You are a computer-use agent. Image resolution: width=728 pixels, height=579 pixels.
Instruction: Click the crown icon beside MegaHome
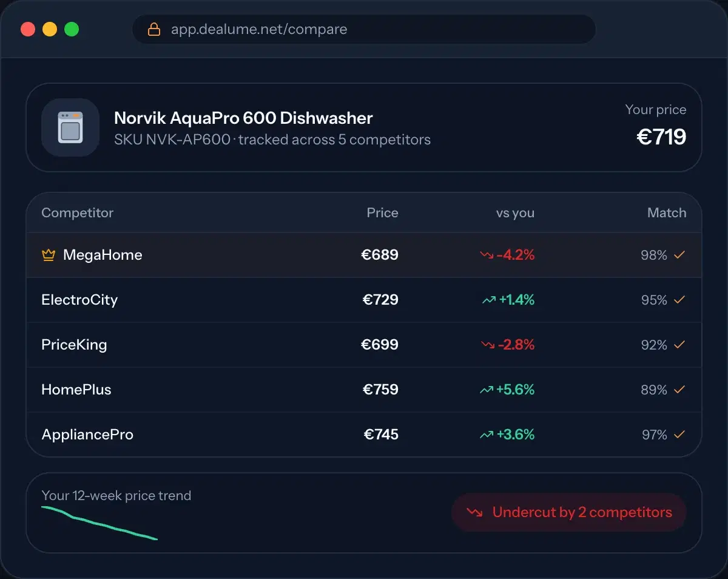click(x=49, y=255)
